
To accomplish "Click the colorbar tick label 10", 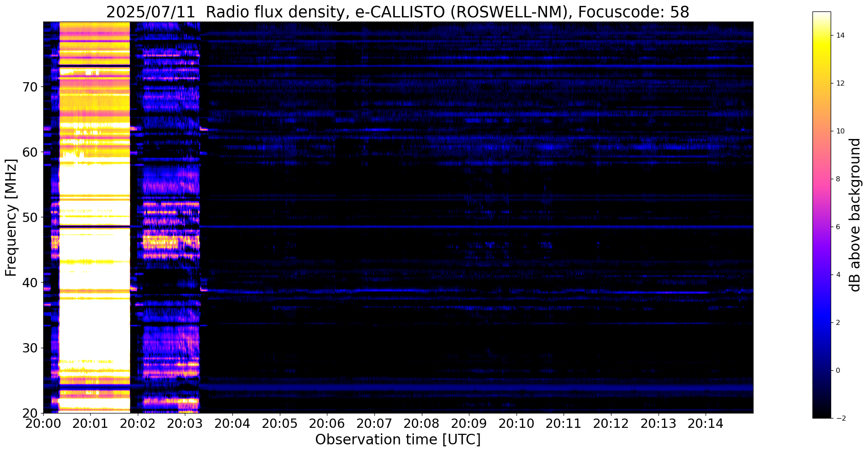I will tap(840, 131).
